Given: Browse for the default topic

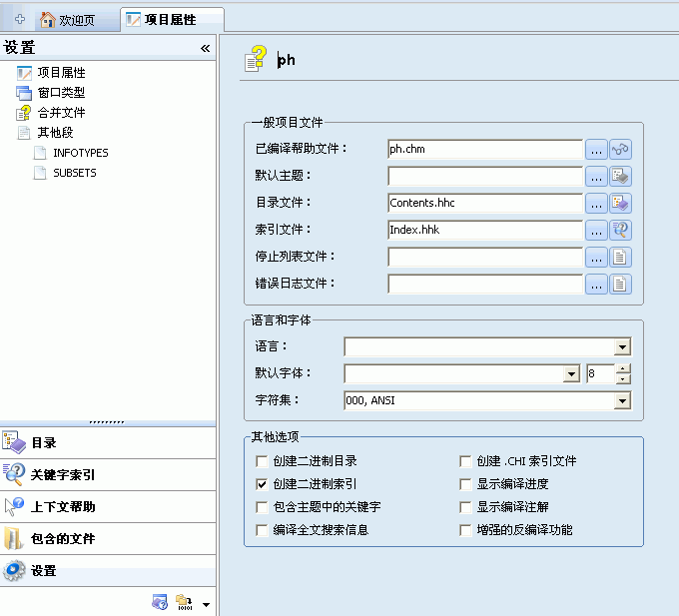Looking at the screenshot, I should point(596,177).
